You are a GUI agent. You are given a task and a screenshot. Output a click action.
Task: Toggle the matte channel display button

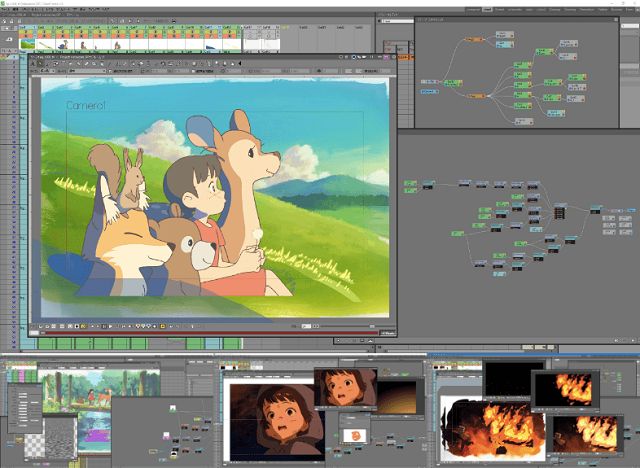click(154, 326)
